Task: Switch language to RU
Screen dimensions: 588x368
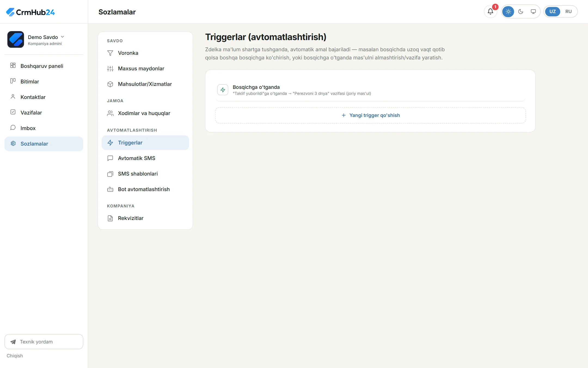Action: click(568, 11)
